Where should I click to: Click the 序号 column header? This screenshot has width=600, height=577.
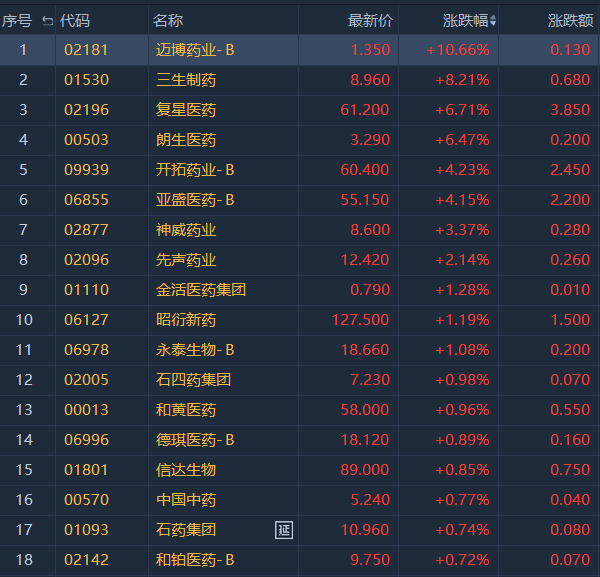(18, 20)
